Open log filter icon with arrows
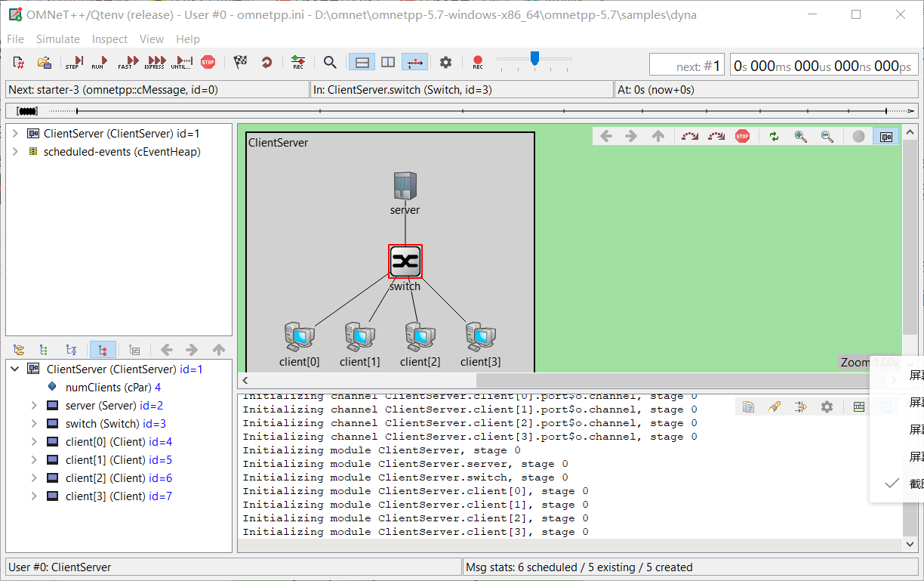924x581 pixels. tap(801, 406)
